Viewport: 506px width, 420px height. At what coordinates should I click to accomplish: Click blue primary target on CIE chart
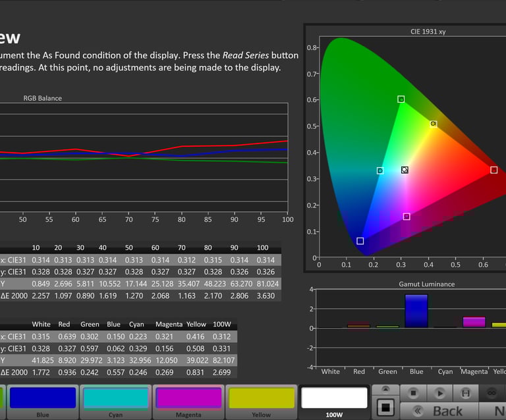point(360,241)
